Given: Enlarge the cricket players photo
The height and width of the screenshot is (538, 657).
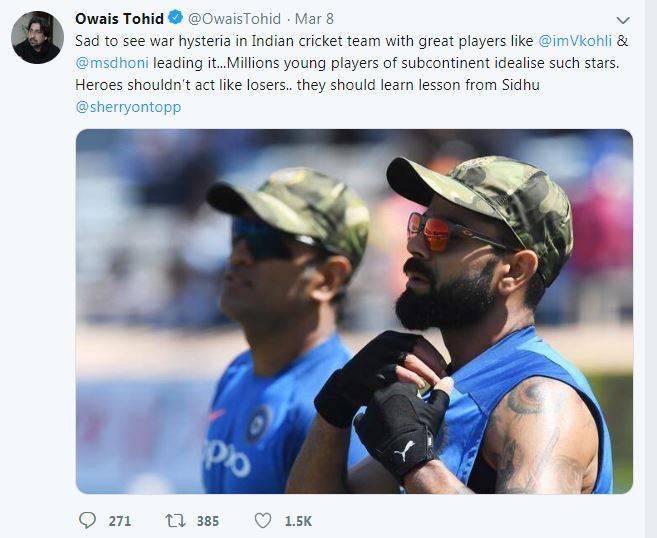Looking at the screenshot, I should (x=354, y=311).
